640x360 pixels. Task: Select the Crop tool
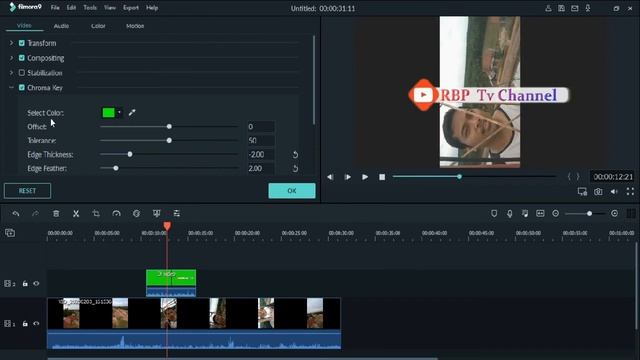click(x=96, y=213)
